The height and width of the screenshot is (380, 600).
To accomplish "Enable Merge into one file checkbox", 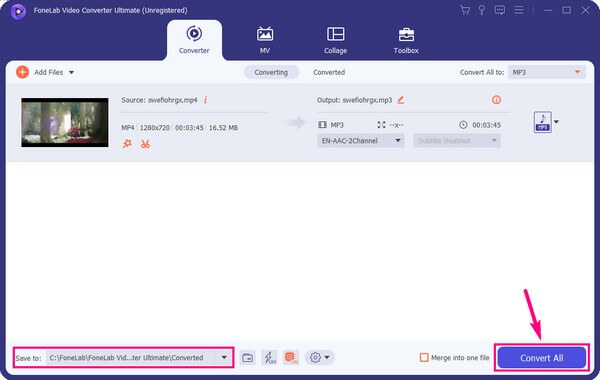I will [x=424, y=357].
